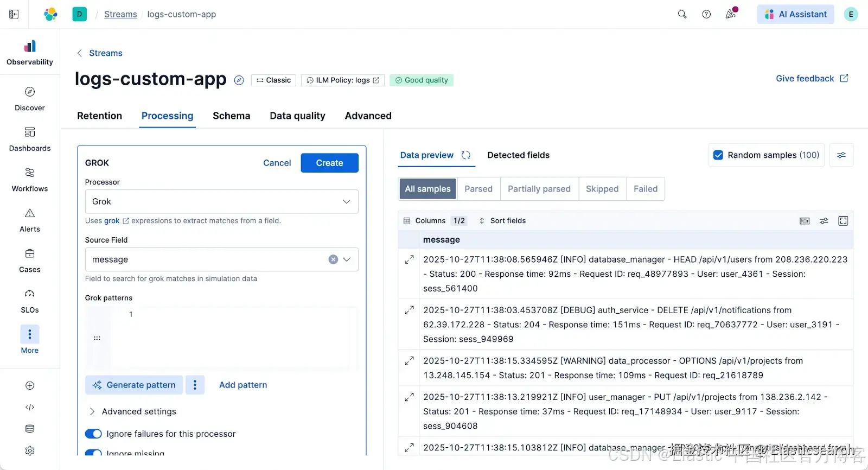
Task: Toggle the Ignore missing switch
Action: coord(93,453)
